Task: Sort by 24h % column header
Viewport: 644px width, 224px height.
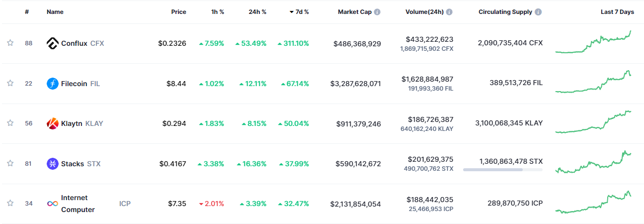Action: point(257,12)
